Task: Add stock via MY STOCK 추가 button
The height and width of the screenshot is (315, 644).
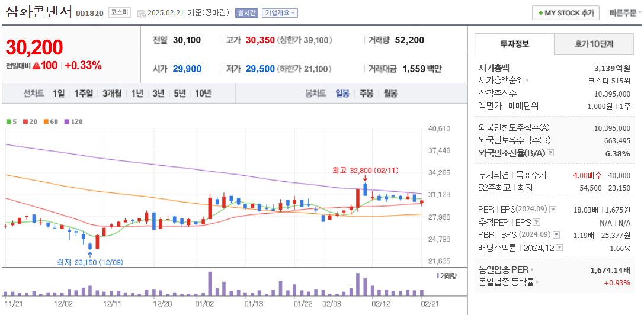Action: [x=566, y=13]
